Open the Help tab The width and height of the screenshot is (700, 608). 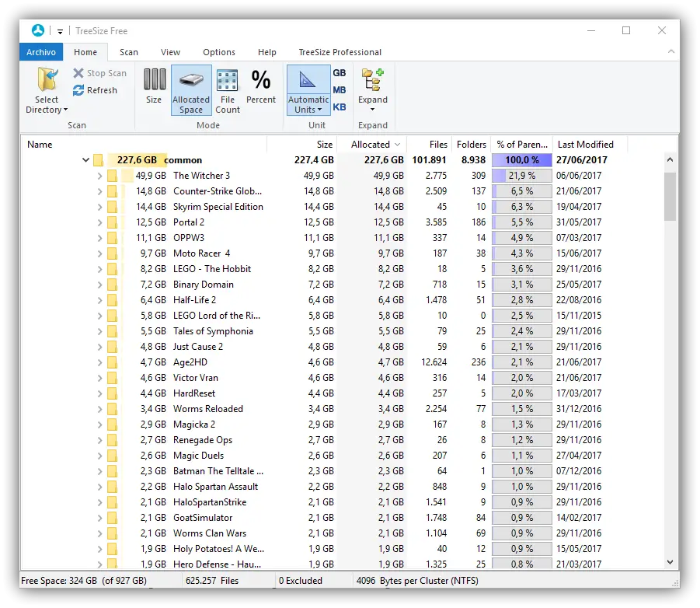(x=267, y=52)
